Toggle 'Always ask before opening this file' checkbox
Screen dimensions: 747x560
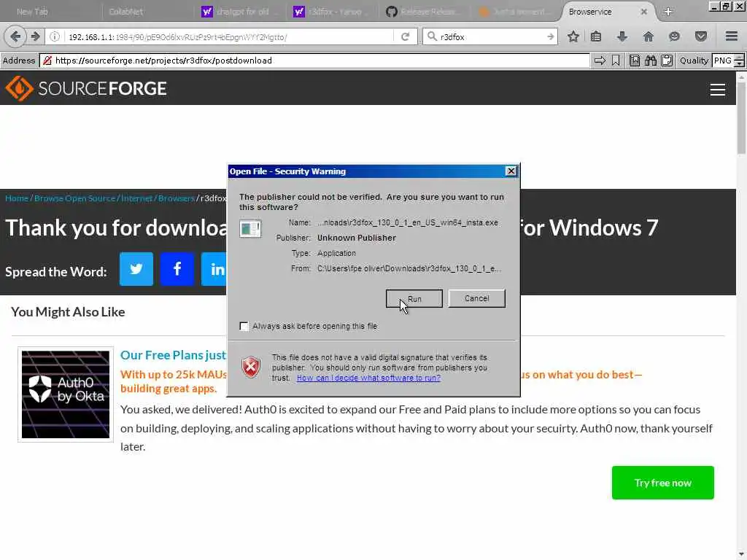click(x=244, y=326)
